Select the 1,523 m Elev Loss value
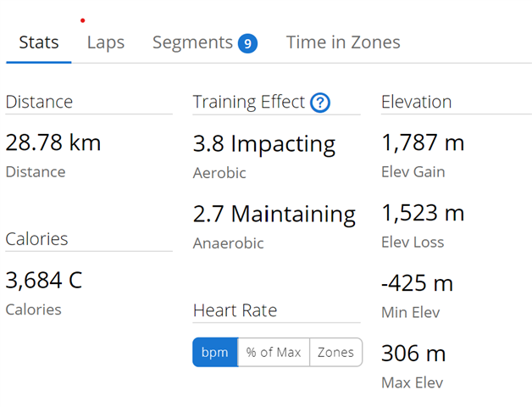Image resolution: width=532 pixels, height=407 pixels. click(423, 213)
